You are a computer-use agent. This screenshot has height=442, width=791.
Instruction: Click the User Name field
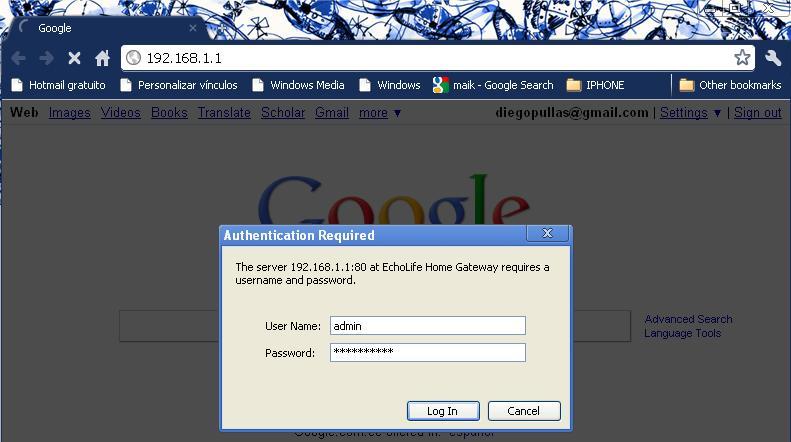click(x=428, y=325)
